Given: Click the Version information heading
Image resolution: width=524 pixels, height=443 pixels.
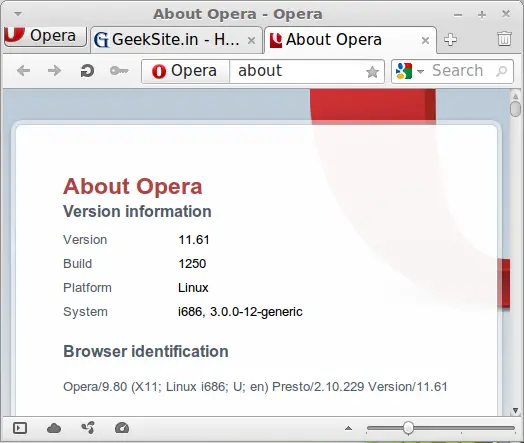Looking at the screenshot, I should coord(137,211).
